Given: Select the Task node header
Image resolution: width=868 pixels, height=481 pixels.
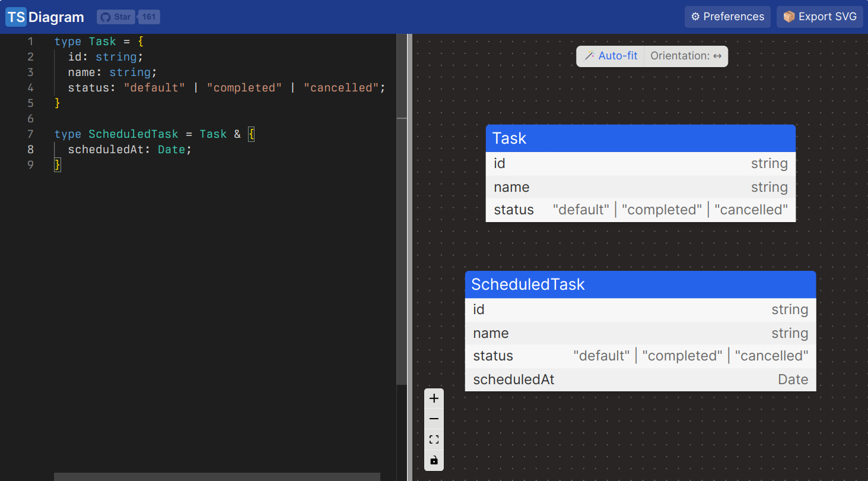Looking at the screenshot, I should coord(641,138).
